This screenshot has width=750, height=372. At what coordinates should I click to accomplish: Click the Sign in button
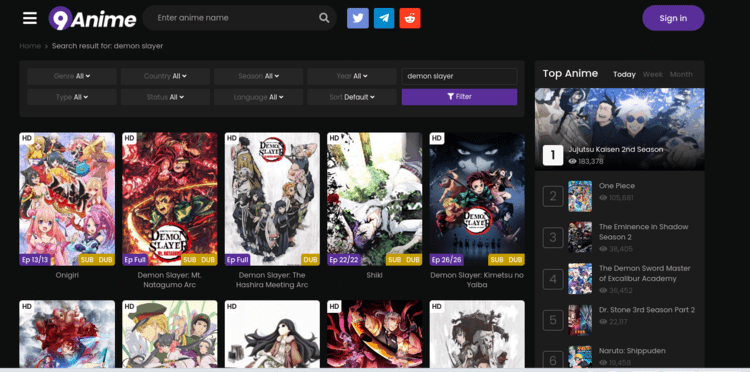tap(673, 18)
